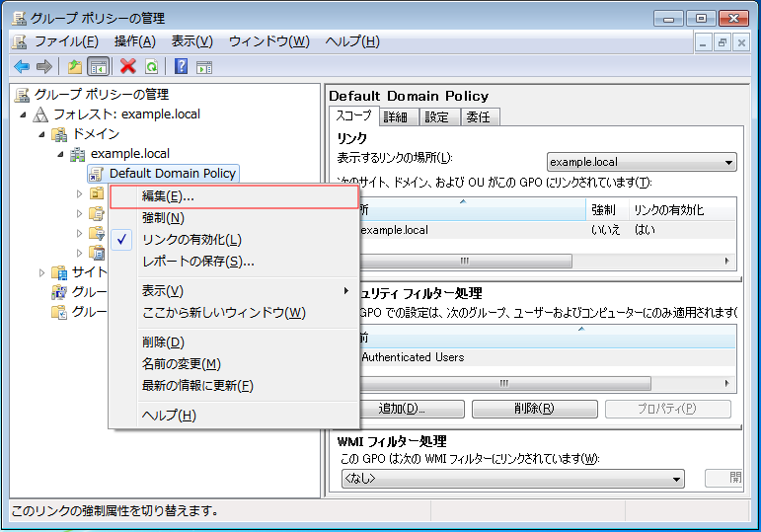Open the WMI filter <なし> dropdown
This screenshot has height=532, width=761.
tap(513, 479)
